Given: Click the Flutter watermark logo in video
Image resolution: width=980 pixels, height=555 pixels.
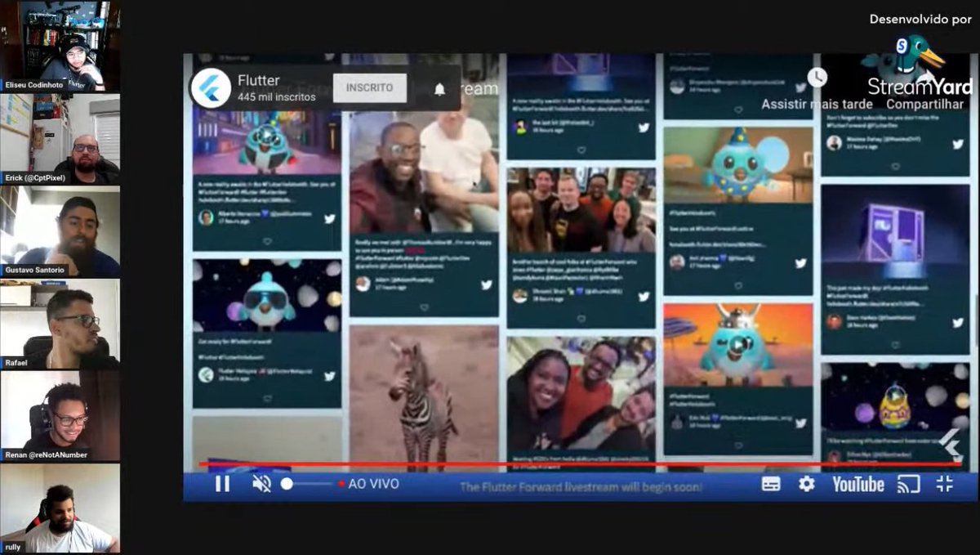Looking at the screenshot, I should pos(950,443).
